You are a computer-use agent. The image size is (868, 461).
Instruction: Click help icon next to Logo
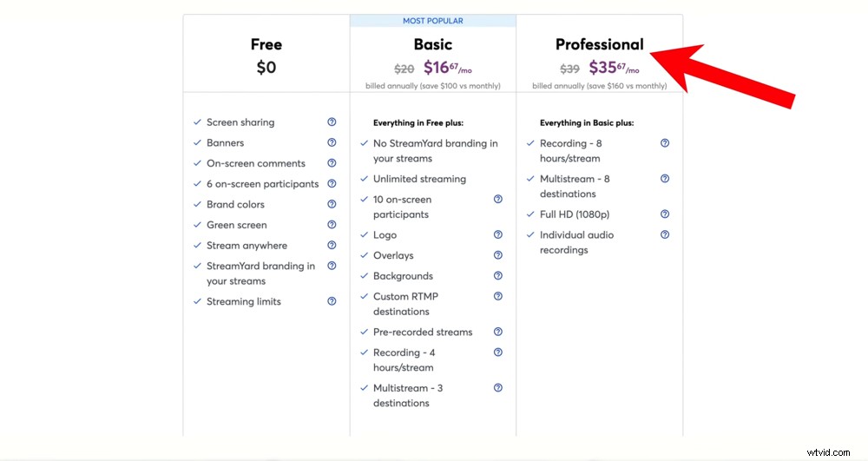(x=498, y=234)
